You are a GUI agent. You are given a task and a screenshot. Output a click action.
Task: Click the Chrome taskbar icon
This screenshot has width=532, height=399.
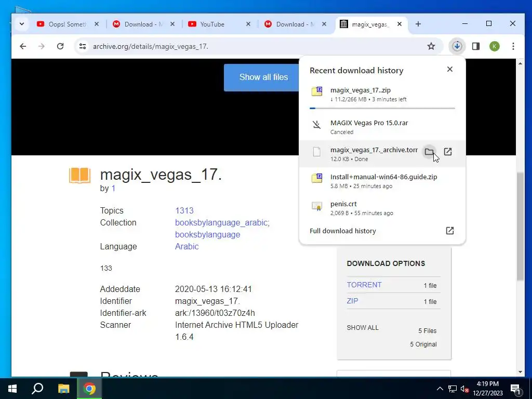click(89, 389)
